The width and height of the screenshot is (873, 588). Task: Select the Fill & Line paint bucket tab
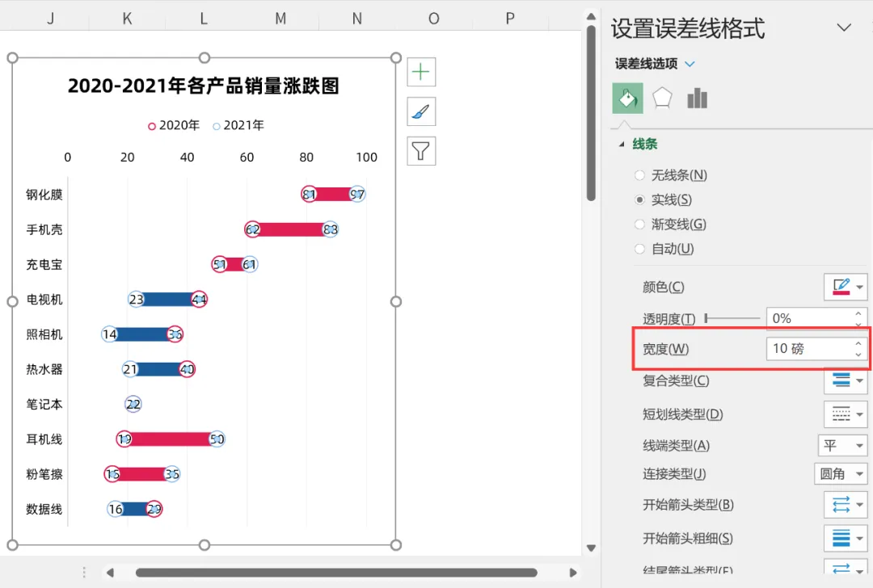click(x=628, y=99)
